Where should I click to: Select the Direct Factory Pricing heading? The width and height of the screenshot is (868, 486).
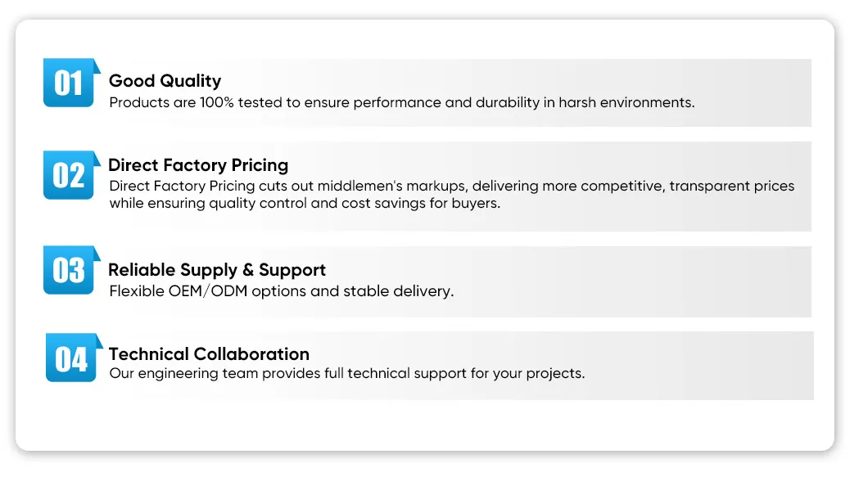pos(198,164)
